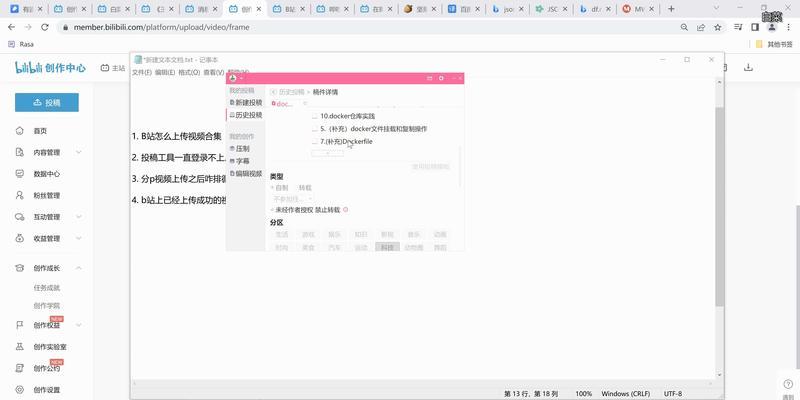Click the 历史投稿 breadcrumb link
Image resolution: width=800 pixels, height=400 pixels.
(x=291, y=92)
